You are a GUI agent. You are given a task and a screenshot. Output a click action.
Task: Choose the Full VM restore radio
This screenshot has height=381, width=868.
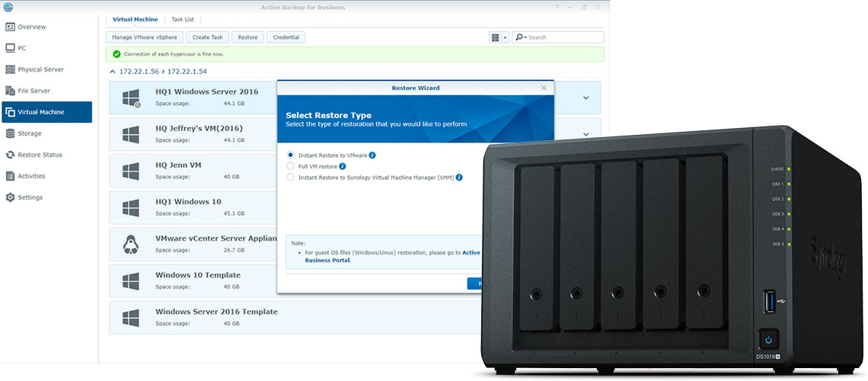click(x=291, y=166)
